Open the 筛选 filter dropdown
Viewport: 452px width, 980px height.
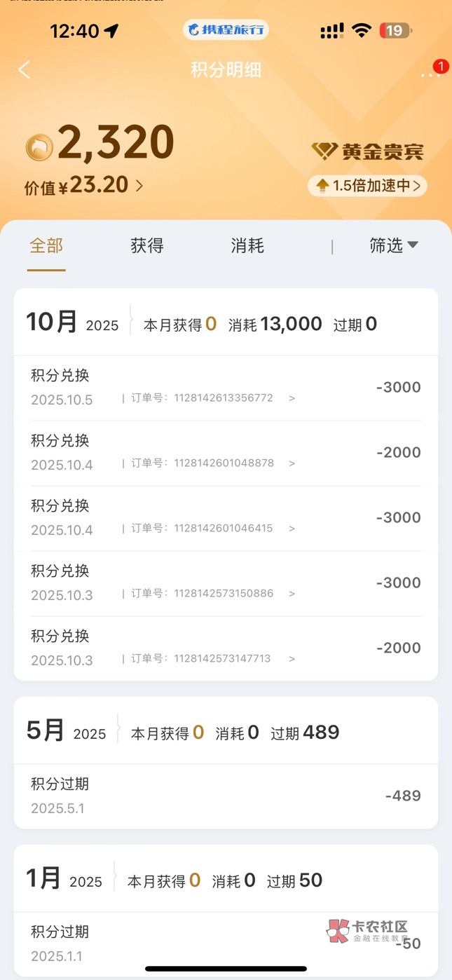393,245
